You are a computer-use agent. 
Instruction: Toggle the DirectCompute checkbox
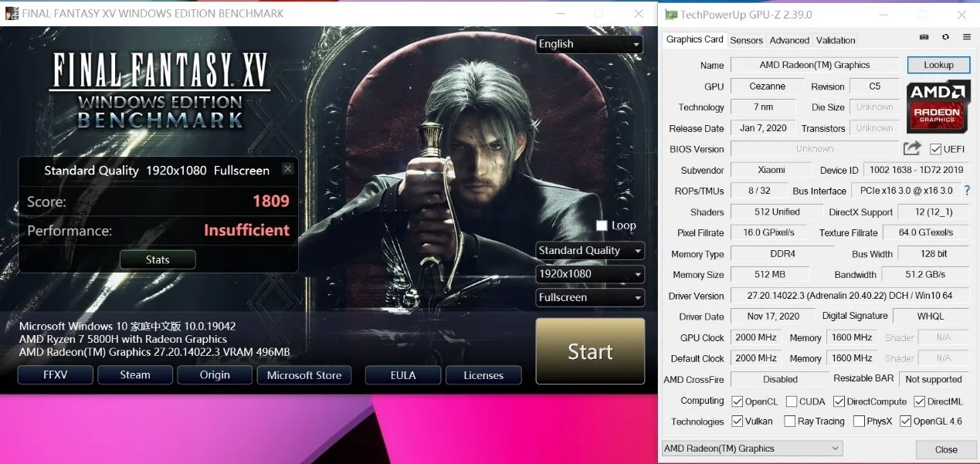click(x=839, y=401)
